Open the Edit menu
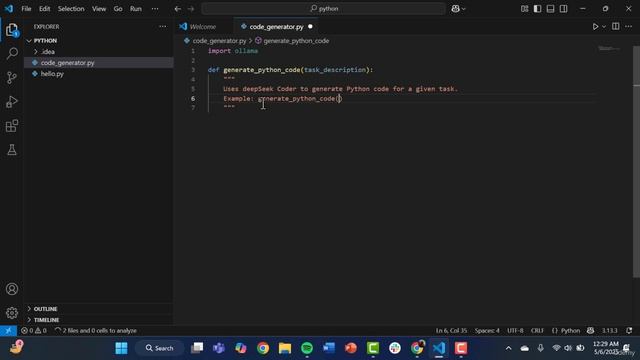The height and width of the screenshot is (360, 640). coord(44,9)
